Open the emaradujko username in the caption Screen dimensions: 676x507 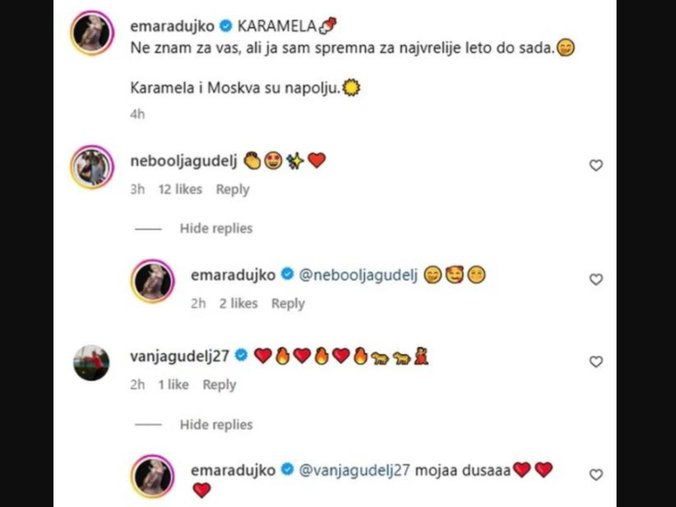[172, 26]
